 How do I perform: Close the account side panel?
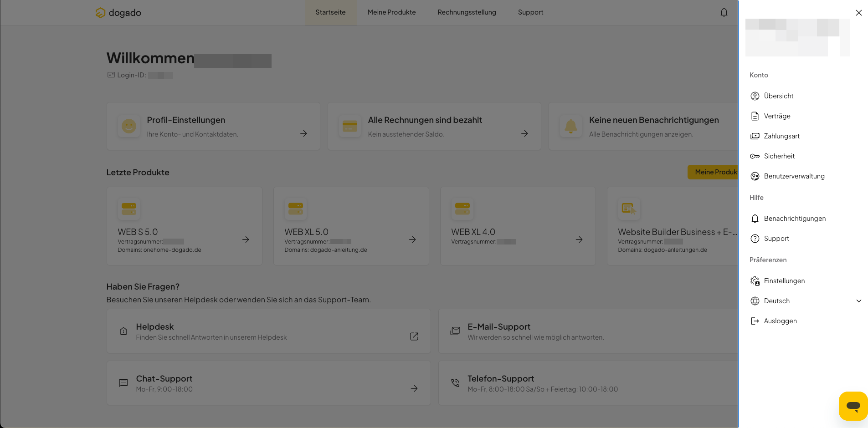coord(858,13)
